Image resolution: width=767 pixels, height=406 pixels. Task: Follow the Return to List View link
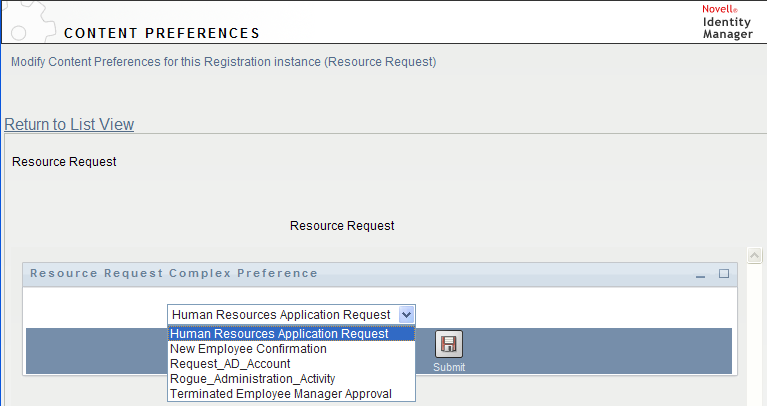69,124
